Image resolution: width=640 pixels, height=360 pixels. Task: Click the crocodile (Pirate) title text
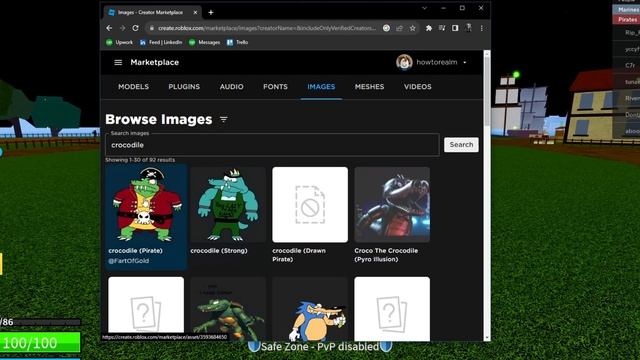tap(136, 251)
